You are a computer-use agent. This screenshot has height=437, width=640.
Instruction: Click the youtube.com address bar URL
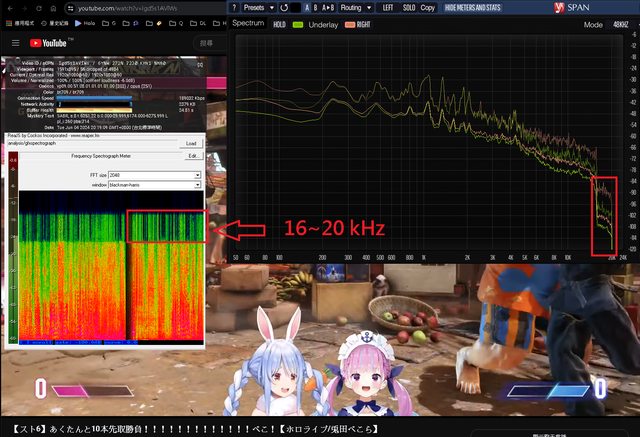click(127, 8)
